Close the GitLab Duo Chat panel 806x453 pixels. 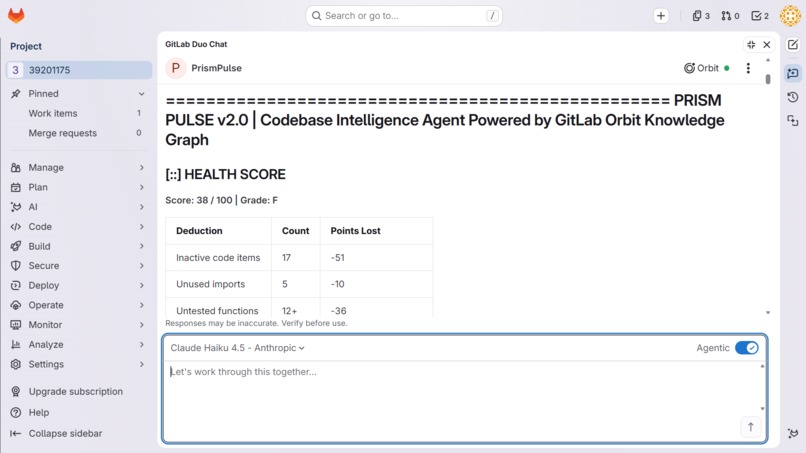766,45
